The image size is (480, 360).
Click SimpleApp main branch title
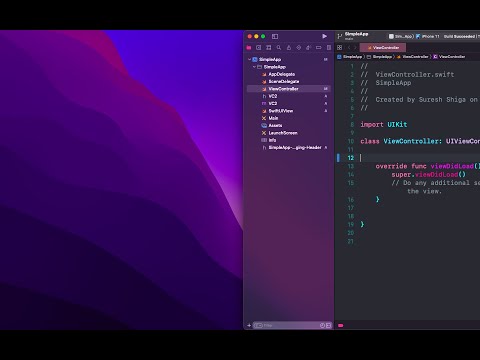(x=356, y=36)
